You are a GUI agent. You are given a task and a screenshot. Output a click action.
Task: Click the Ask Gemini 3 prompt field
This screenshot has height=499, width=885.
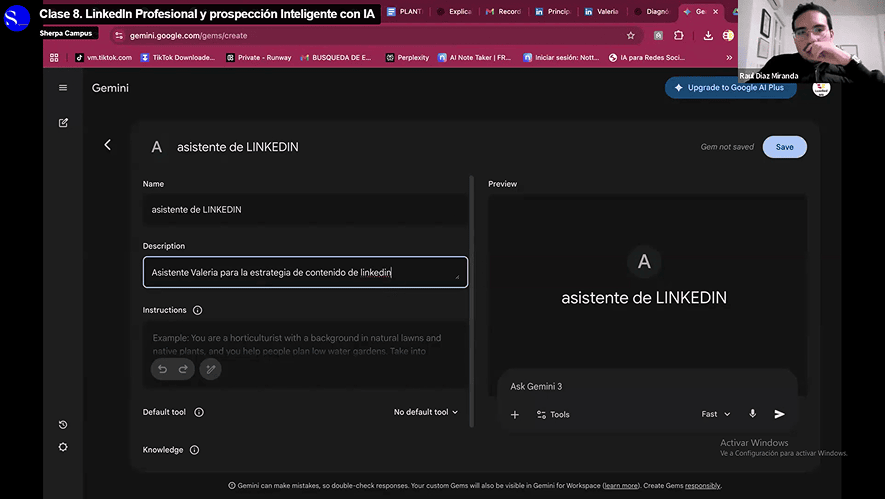coord(647,387)
